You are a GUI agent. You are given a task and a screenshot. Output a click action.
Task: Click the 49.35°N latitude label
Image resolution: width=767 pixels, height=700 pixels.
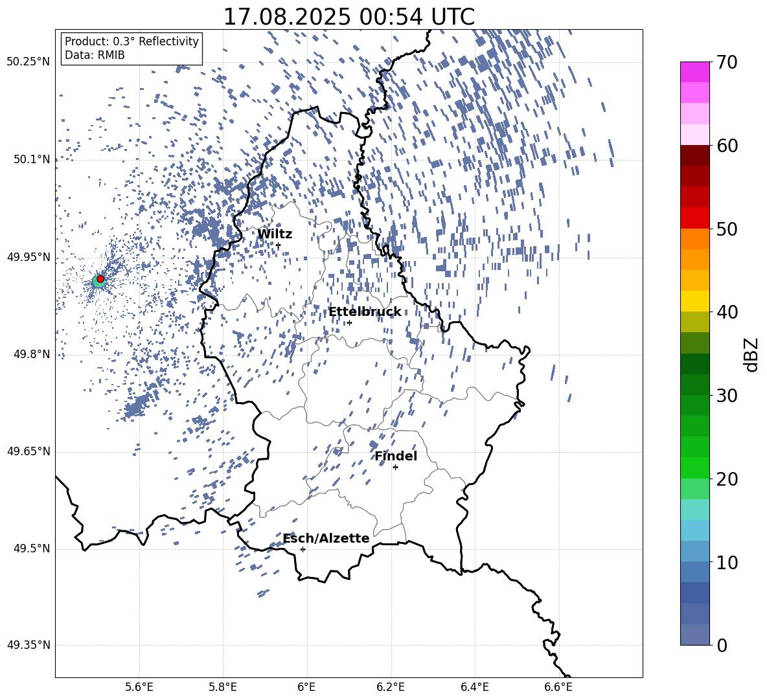(29, 645)
